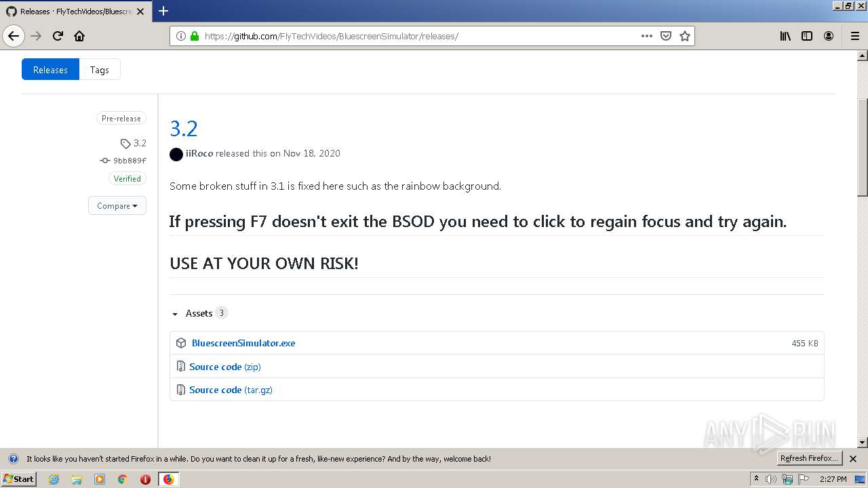Click the taskbar clock showing 2:27 PM

833,479
